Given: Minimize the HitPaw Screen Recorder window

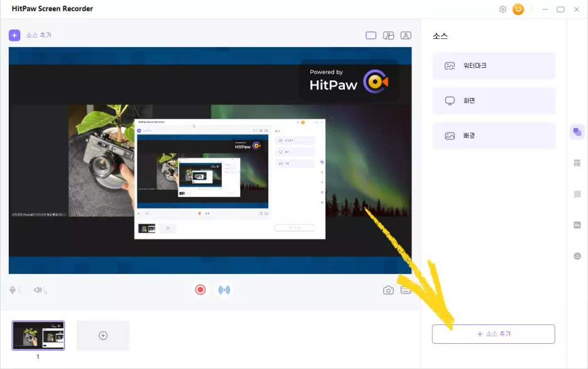Looking at the screenshot, I should 545,9.
